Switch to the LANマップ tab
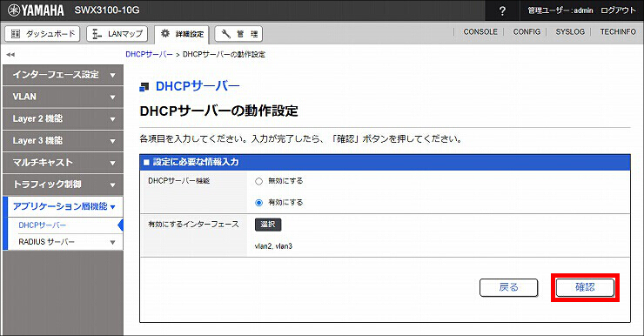Screen dimensions: 644x336 (117, 34)
